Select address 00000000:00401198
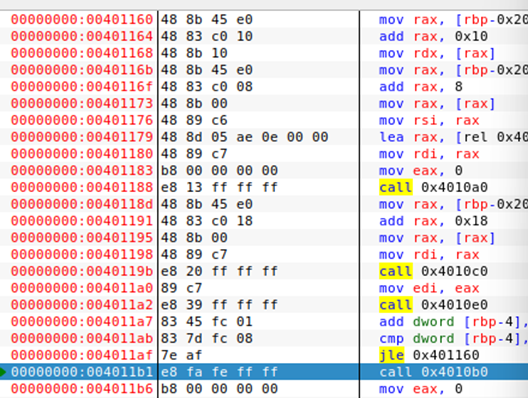 tap(82, 255)
